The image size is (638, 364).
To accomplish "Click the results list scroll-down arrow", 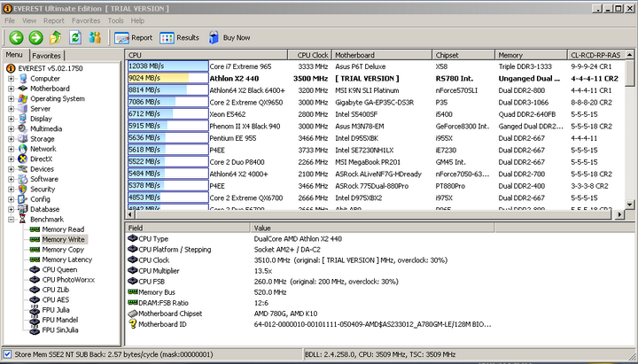I will tap(629, 205).
